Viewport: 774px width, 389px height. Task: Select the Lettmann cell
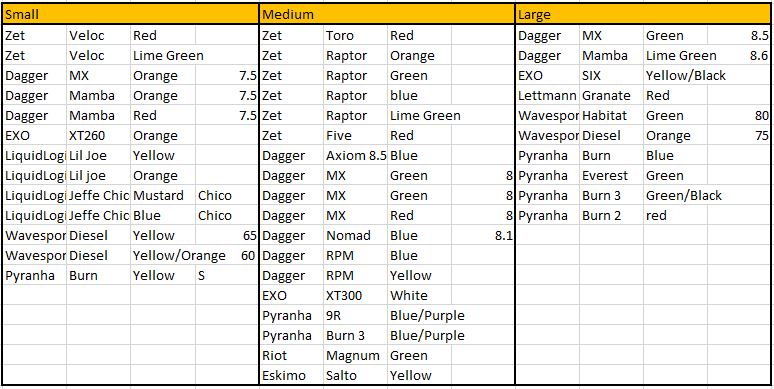coord(547,95)
